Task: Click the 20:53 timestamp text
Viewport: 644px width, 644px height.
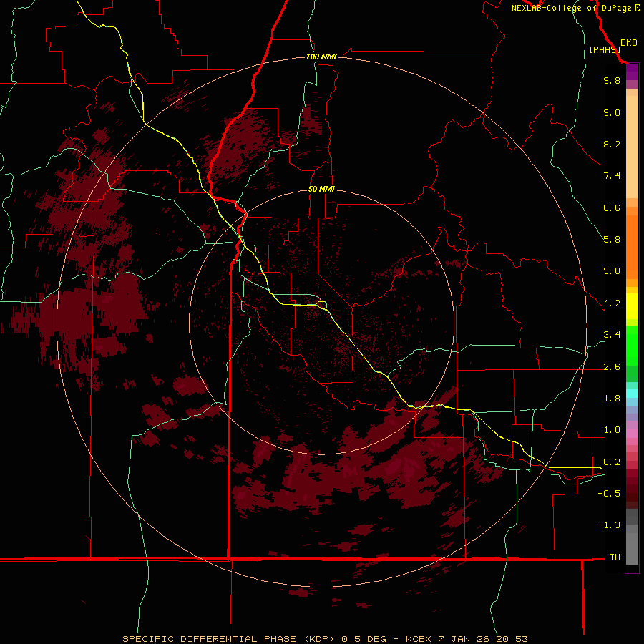Action: 512,639
